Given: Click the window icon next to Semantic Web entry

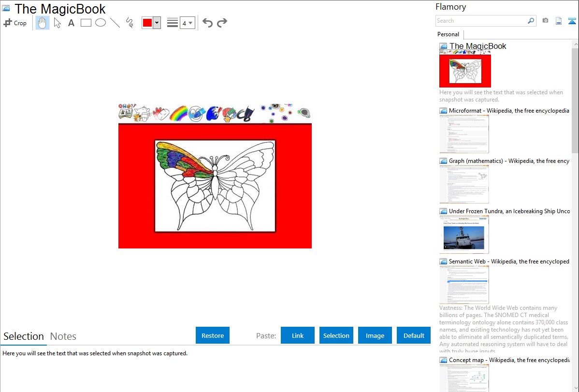Looking at the screenshot, I should [x=443, y=261].
